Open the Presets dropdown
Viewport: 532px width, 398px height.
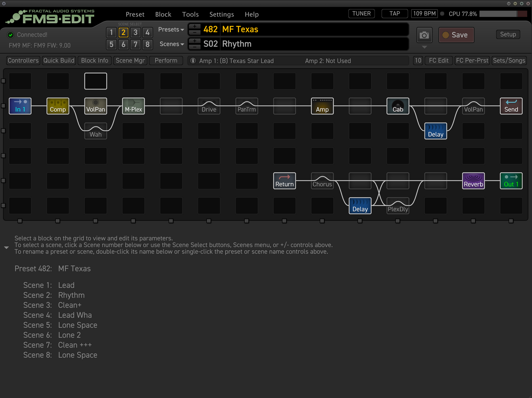click(171, 29)
